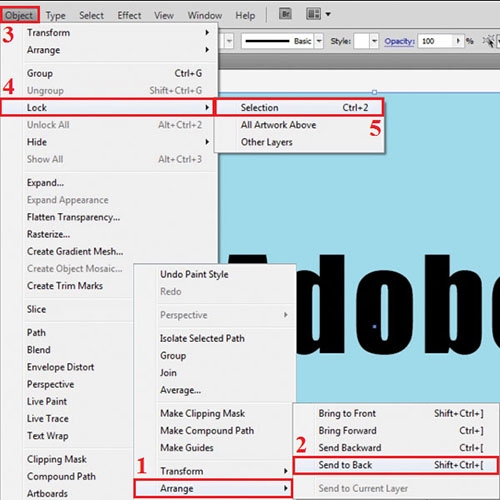Open the Opacity slider arrow
This screenshot has width=500, height=500.
(x=459, y=41)
